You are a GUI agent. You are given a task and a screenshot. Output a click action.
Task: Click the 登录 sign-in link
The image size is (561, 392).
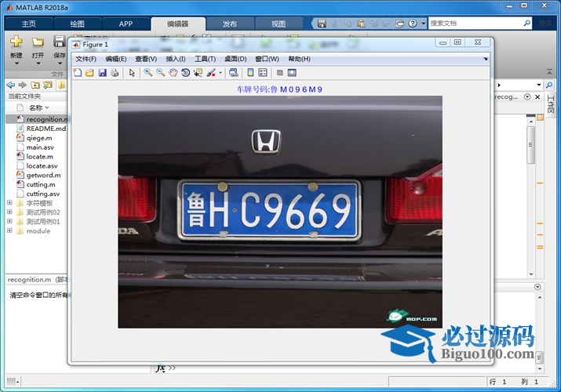click(x=545, y=24)
